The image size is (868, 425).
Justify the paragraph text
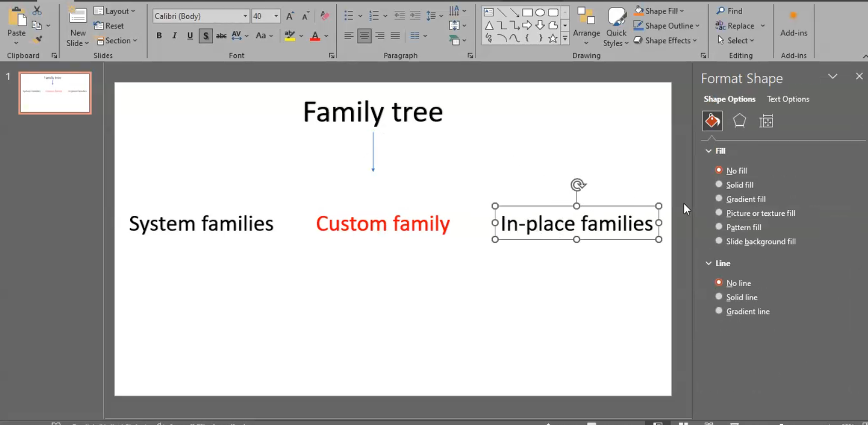point(395,36)
